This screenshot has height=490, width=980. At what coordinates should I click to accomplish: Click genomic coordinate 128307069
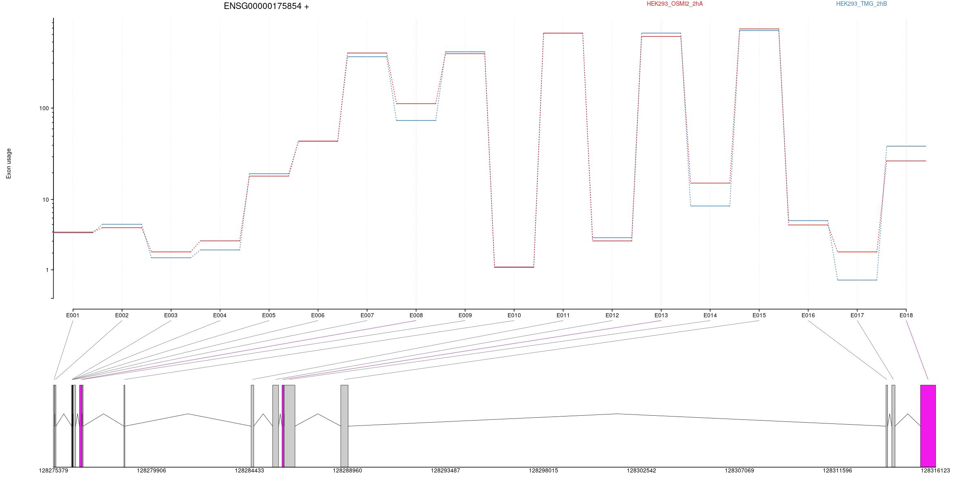coord(739,470)
